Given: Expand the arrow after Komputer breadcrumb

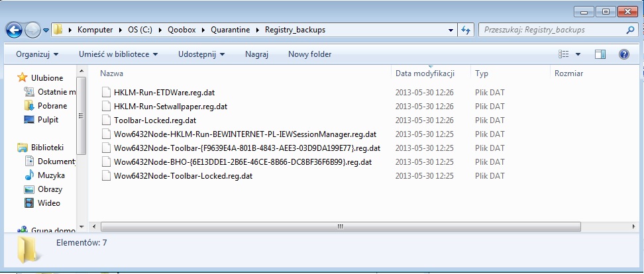Looking at the screenshot, I should (x=121, y=30).
